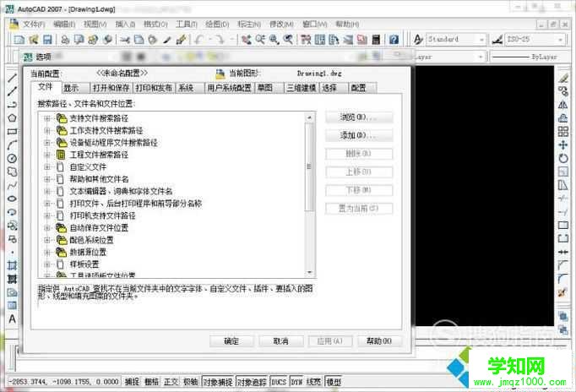Select the Ellipse tool
The width and height of the screenshot is (576, 392).
click(12, 199)
